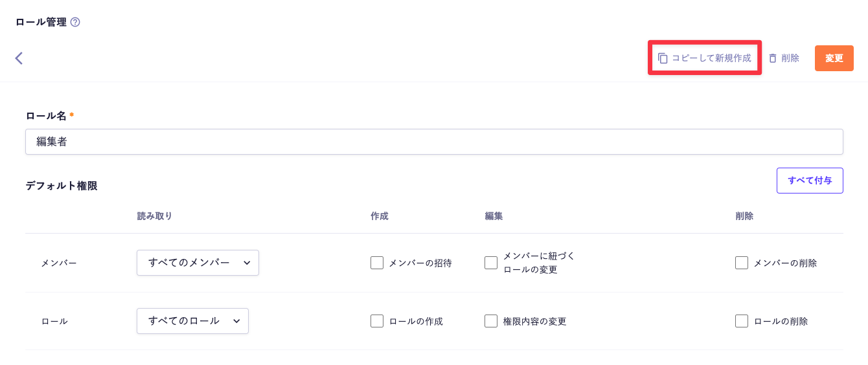868x365 pixels.
Task: Check the 権限内容の変更 checkbox
Action: point(491,321)
